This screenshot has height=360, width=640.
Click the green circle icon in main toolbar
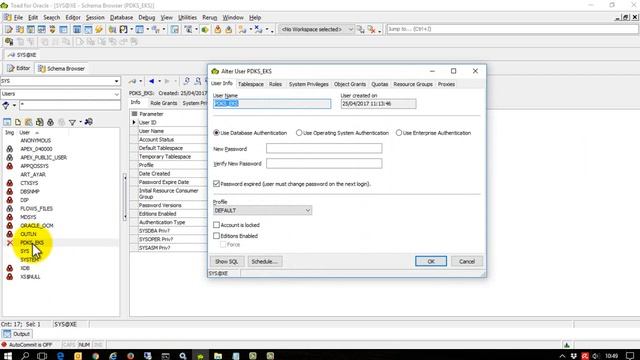coord(205,29)
